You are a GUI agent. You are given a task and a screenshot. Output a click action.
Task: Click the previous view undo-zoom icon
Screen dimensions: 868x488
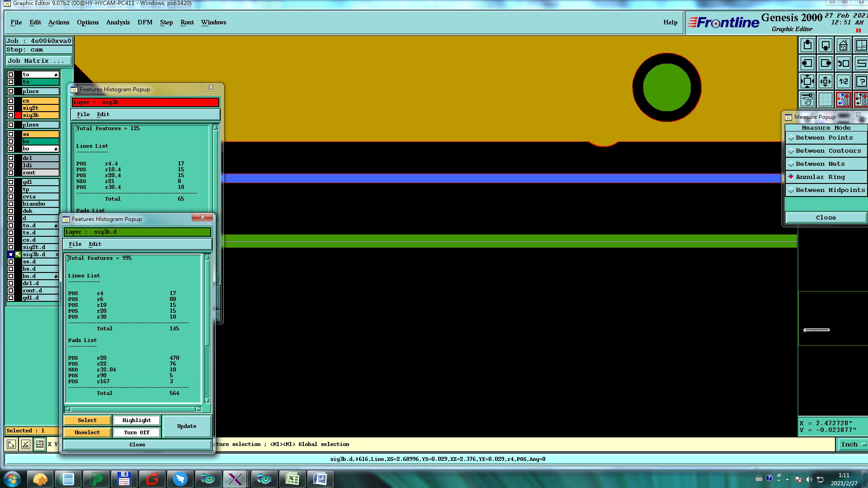[843, 64]
